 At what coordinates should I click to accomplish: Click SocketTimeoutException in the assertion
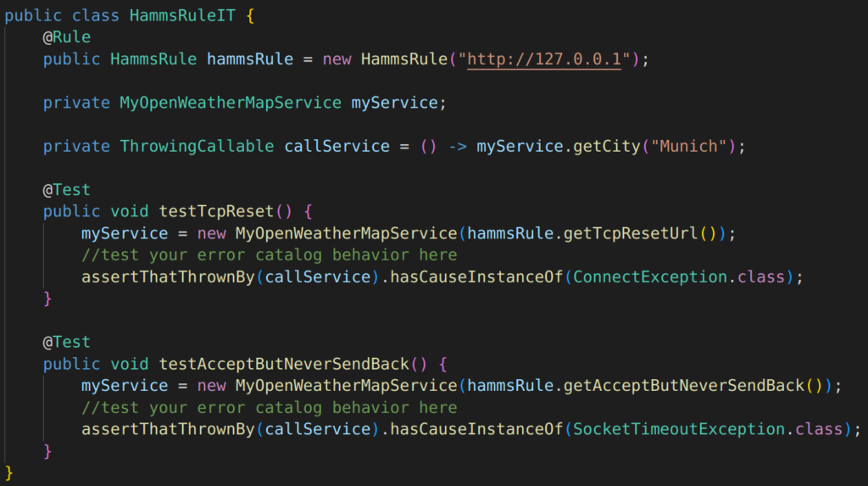(x=679, y=429)
